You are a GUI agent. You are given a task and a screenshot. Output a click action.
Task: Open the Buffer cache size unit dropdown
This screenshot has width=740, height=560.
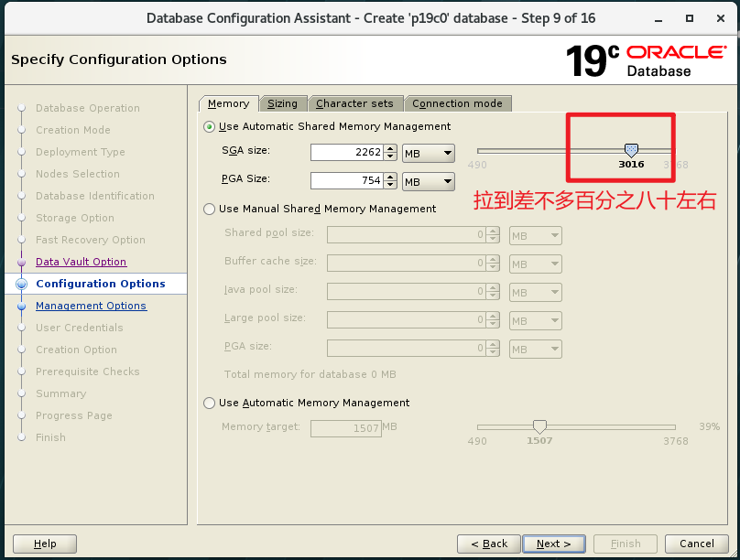tap(536, 264)
